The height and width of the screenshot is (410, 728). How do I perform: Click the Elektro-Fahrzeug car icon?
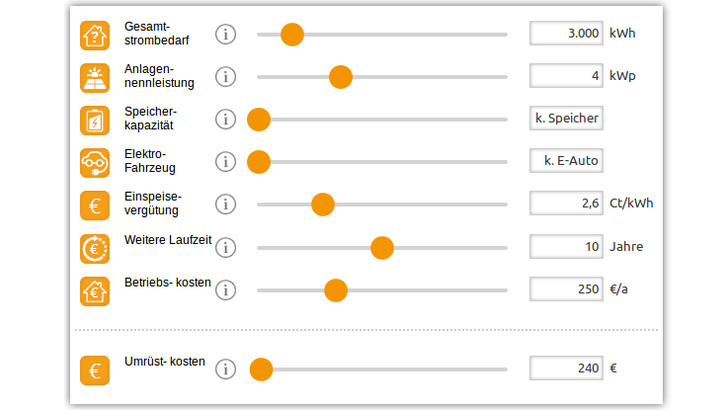(95, 162)
